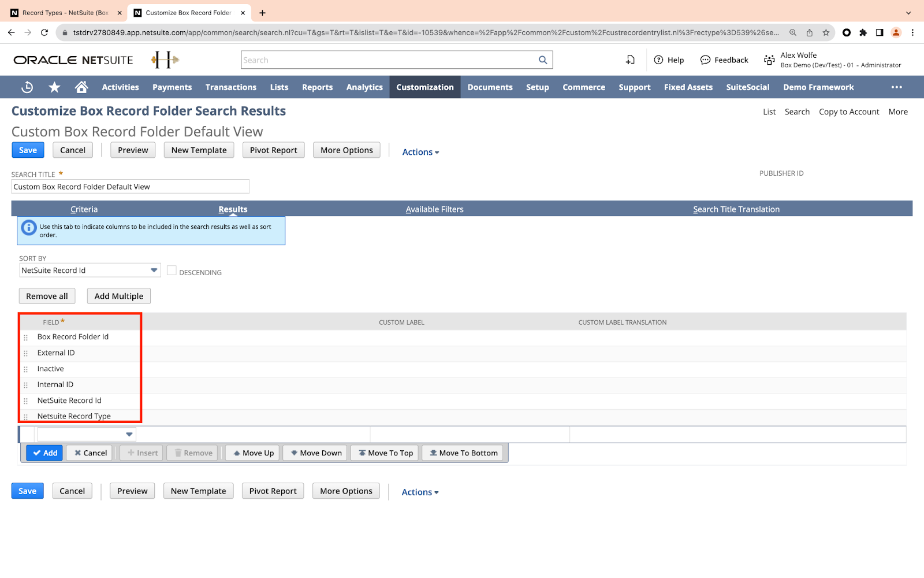The height and width of the screenshot is (578, 924).
Task: Click the Add Multiple button
Action: 118,296
